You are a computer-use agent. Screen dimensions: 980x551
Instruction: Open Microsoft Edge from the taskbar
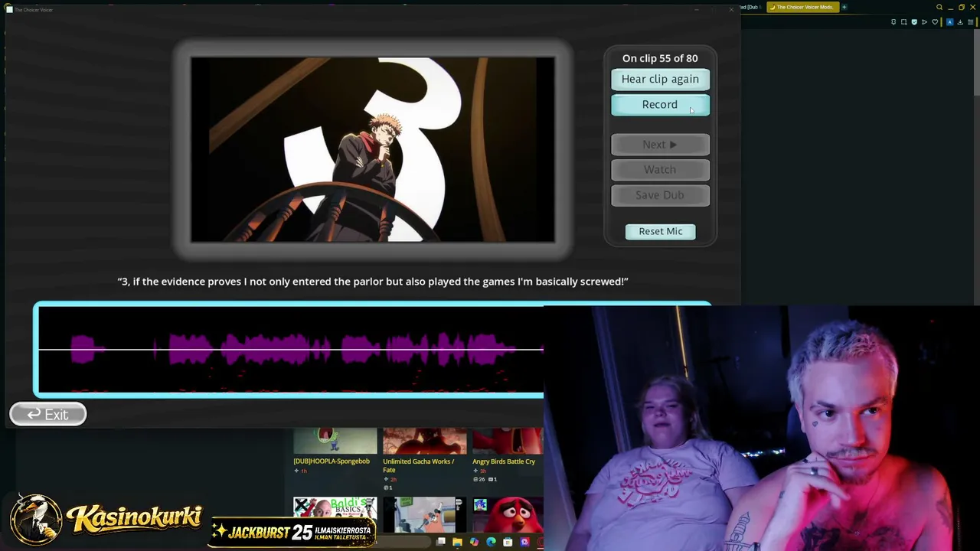click(491, 542)
